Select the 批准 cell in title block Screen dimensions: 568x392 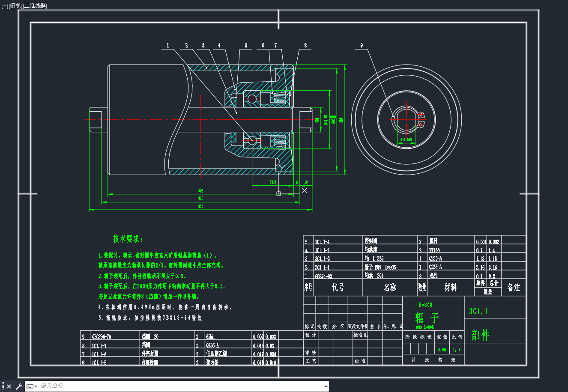pos(360,361)
